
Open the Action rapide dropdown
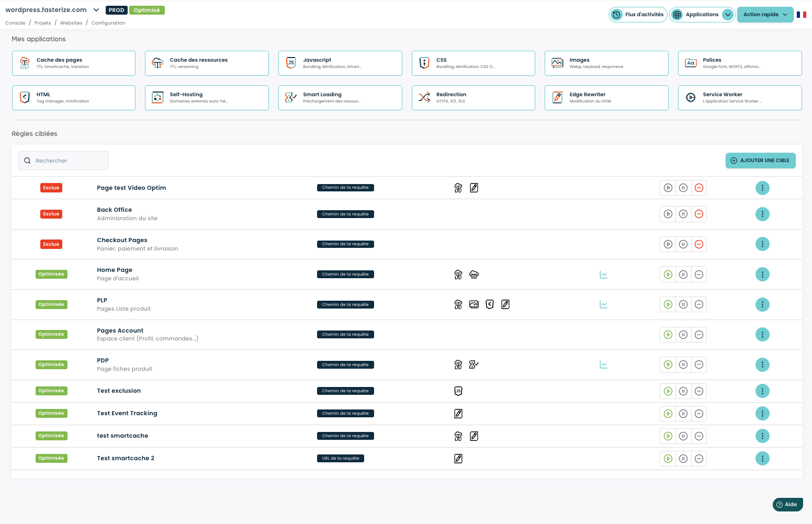coord(765,15)
